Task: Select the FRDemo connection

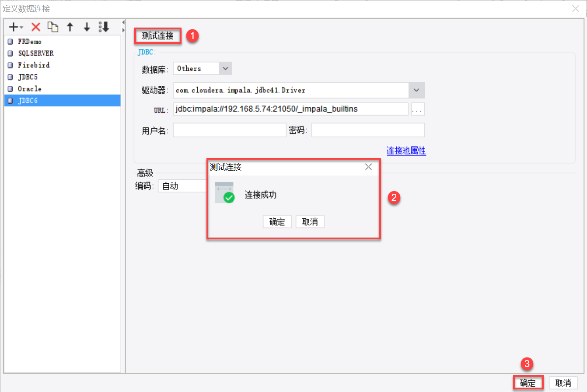Action: point(62,42)
